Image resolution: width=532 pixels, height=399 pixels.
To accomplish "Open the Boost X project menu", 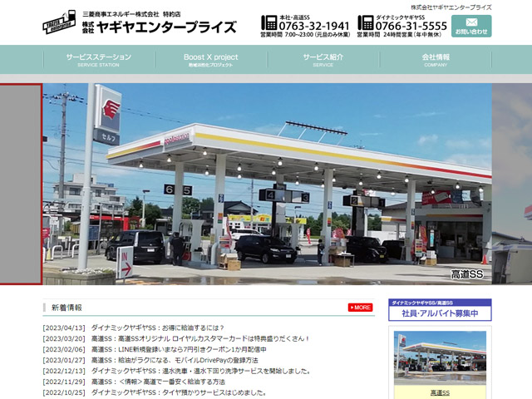I will (x=210, y=60).
